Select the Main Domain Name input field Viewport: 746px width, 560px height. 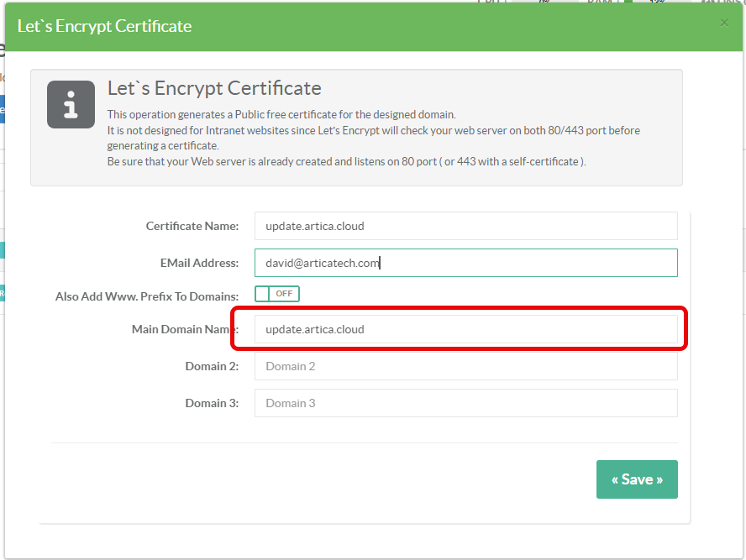coord(465,329)
